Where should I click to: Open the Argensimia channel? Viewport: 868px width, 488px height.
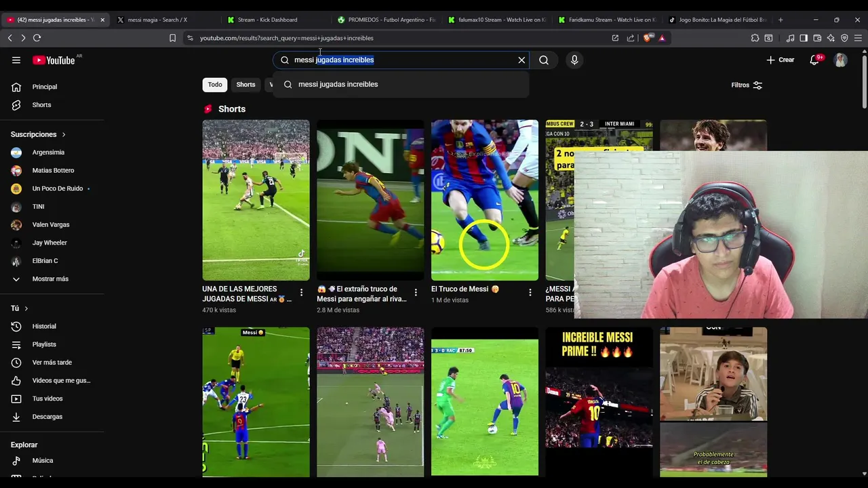(x=48, y=152)
